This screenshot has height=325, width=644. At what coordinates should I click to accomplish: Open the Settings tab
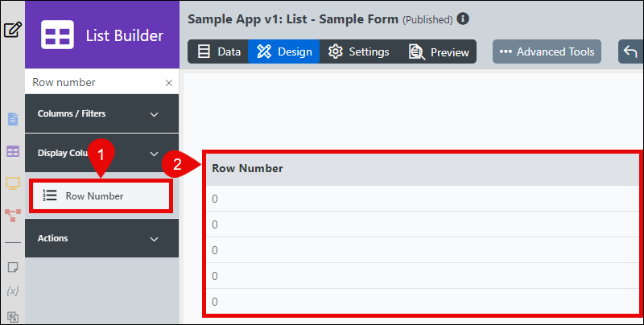point(358,51)
